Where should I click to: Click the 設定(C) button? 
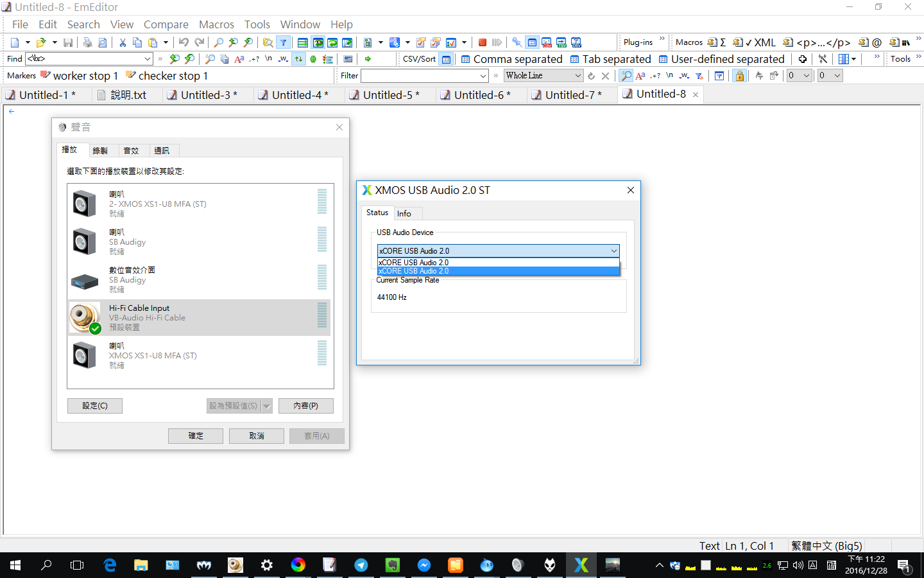pos(95,406)
